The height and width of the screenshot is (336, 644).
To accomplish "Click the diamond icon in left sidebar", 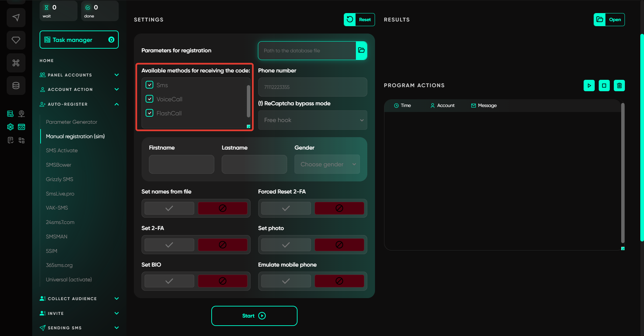I will (16, 40).
